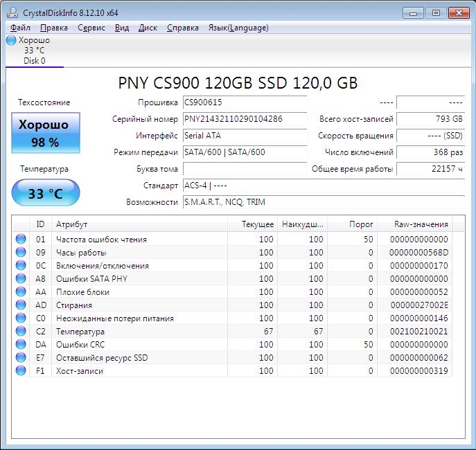Open the Справка menu
Image resolution: width=476 pixels, height=450 pixels.
(x=183, y=28)
